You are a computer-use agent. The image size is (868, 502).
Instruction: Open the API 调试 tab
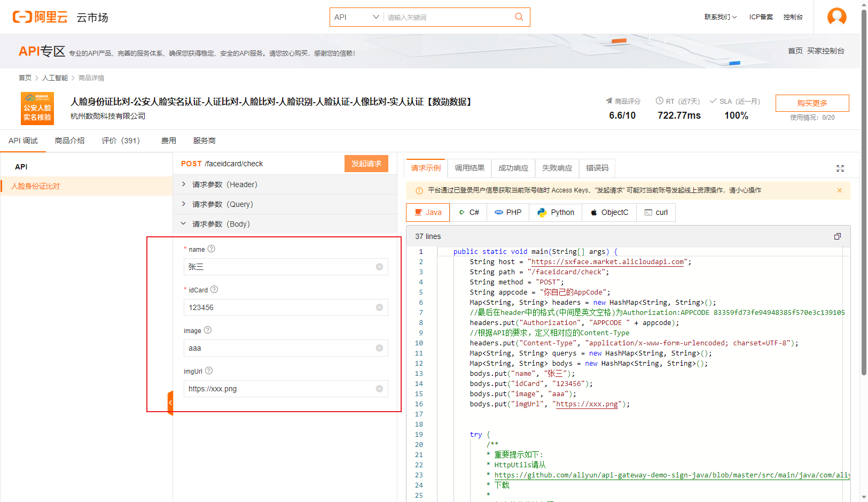[x=23, y=141]
